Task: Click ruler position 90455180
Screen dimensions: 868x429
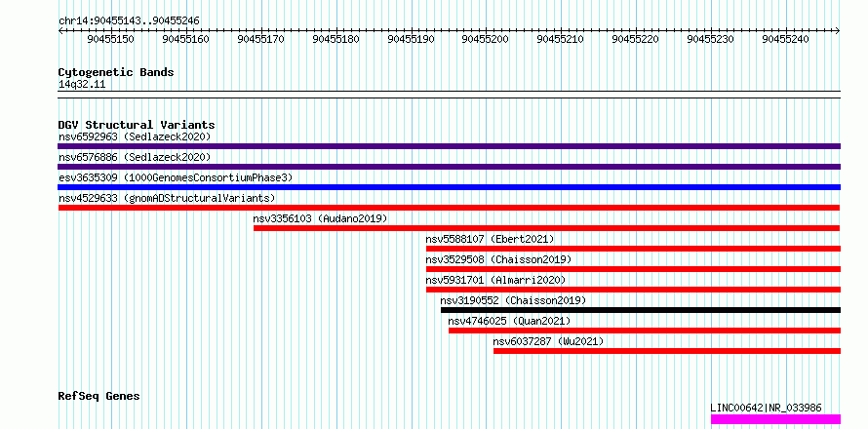Action: pyautogui.click(x=336, y=39)
